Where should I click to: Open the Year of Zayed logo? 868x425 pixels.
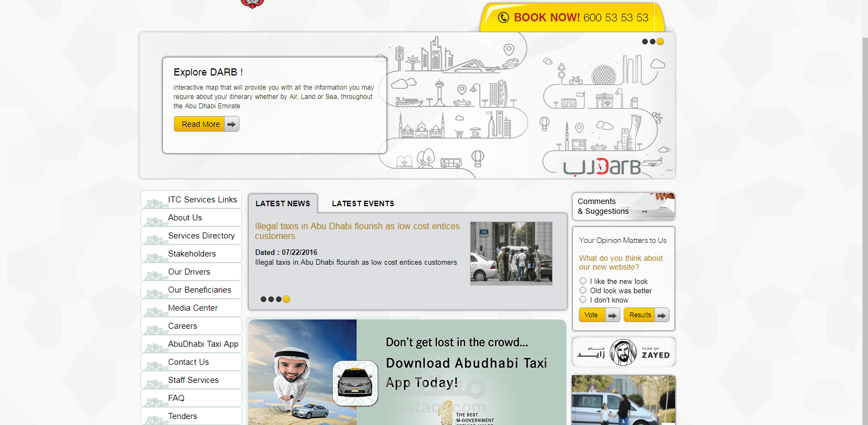624,352
